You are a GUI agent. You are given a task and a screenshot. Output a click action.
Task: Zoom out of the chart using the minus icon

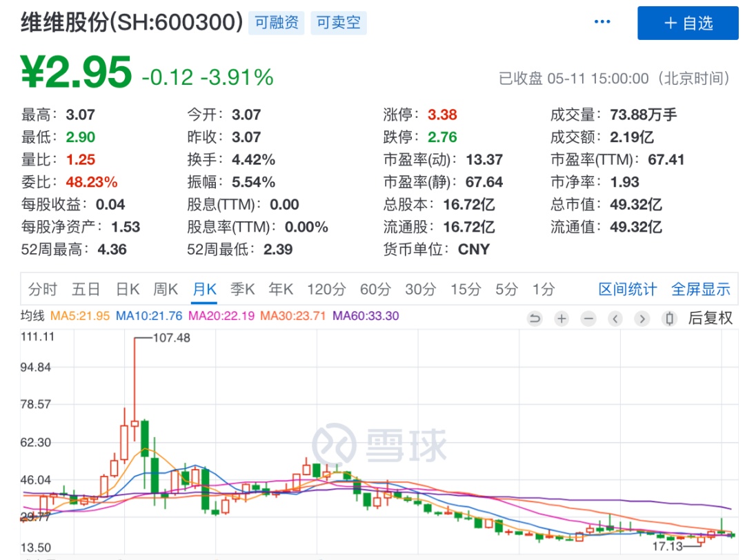point(587,319)
